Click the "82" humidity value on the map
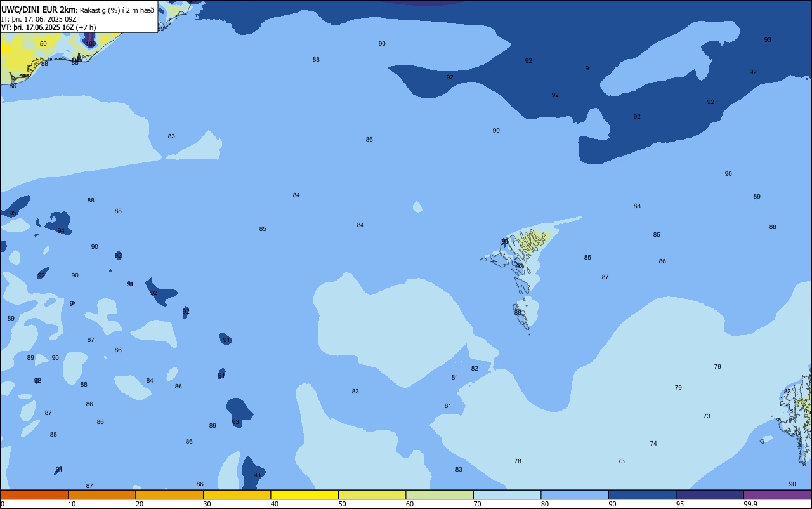 point(475,369)
